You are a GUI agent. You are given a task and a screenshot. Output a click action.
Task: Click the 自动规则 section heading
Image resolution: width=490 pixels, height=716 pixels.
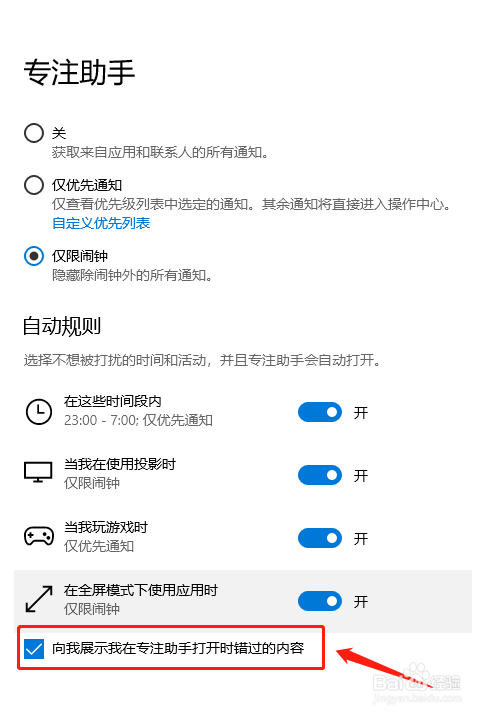[x=62, y=326]
